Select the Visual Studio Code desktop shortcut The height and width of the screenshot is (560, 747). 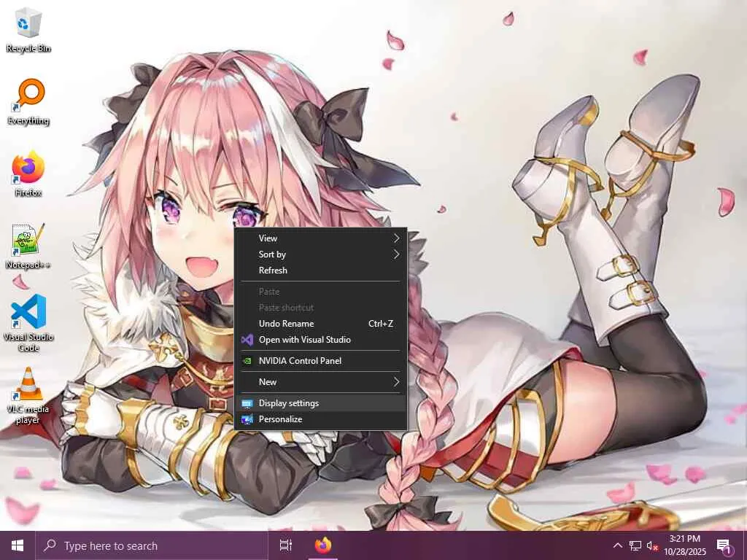(x=28, y=323)
